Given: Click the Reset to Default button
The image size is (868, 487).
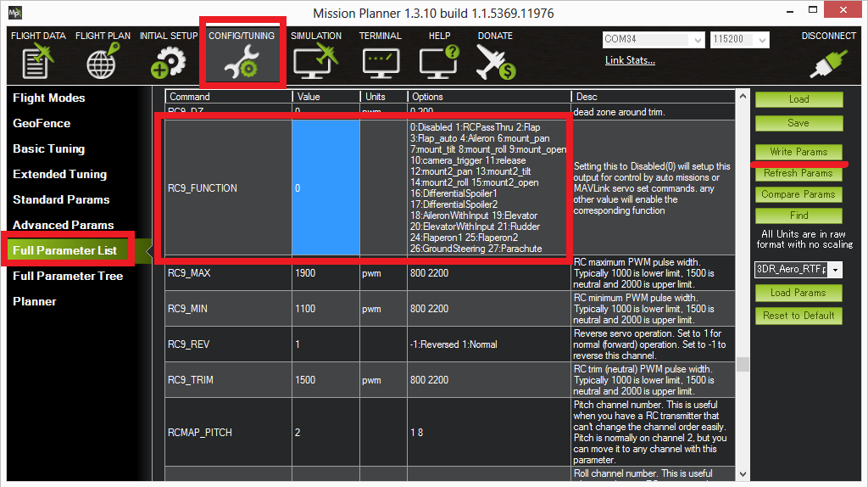Looking at the screenshot, I should (798, 315).
